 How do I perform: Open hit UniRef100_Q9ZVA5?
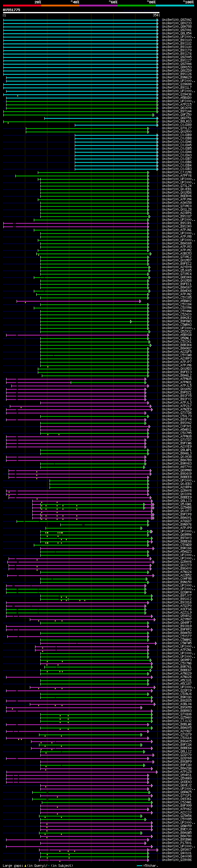click(x=177, y=57)
